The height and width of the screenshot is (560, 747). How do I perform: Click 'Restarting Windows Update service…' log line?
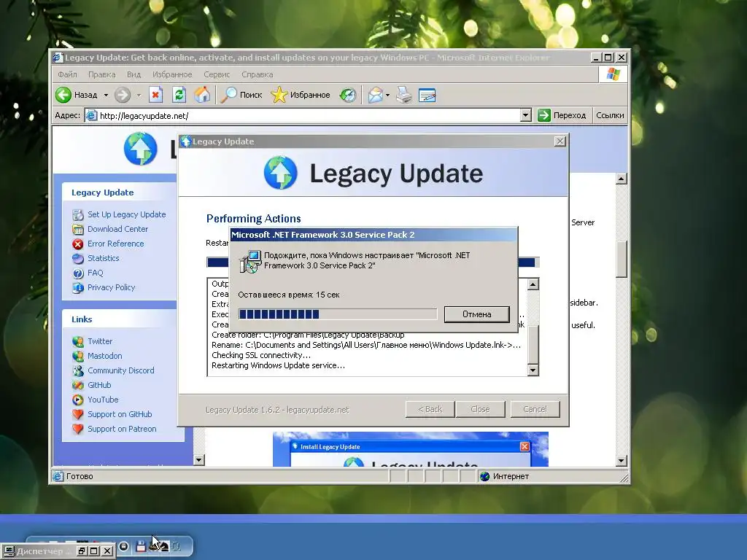pos(278,366)
